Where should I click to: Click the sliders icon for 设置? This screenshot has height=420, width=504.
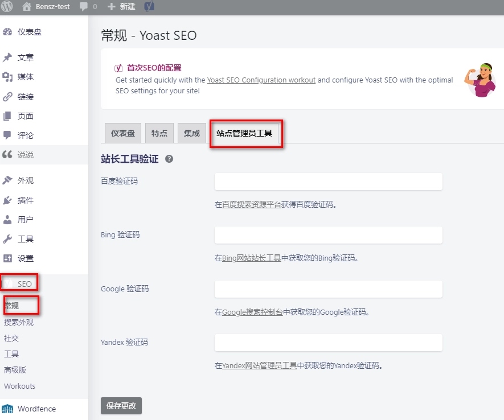(7, 258)
